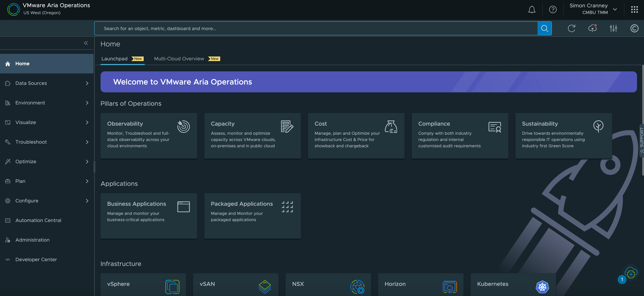Open the help question mark icon

pos(553,9)
